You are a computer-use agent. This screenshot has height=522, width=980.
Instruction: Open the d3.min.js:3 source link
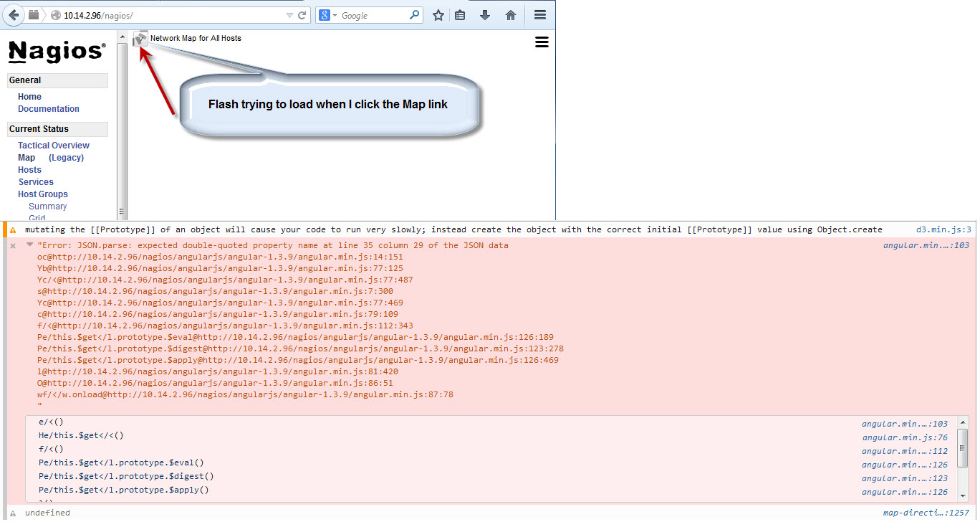(x=944, y=230)
